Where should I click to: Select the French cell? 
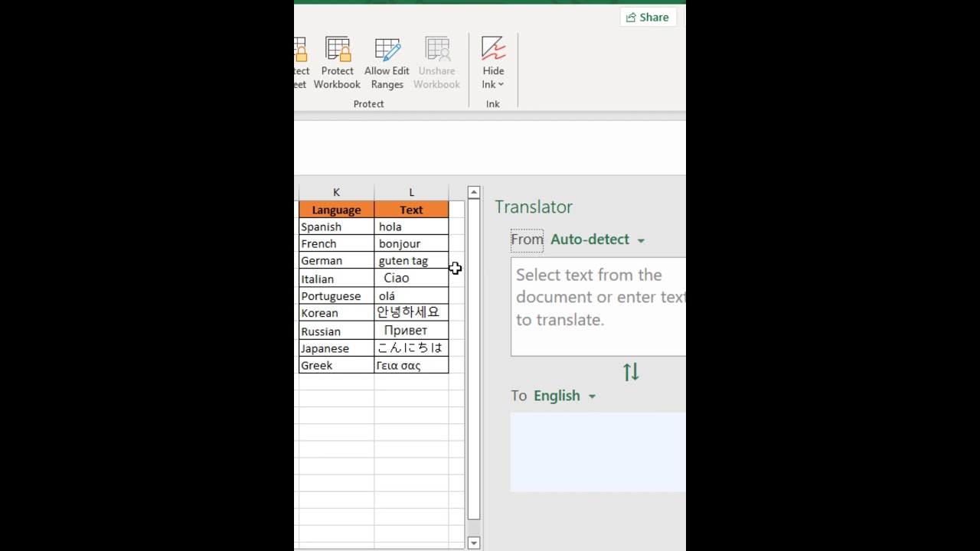coord(336,244)
